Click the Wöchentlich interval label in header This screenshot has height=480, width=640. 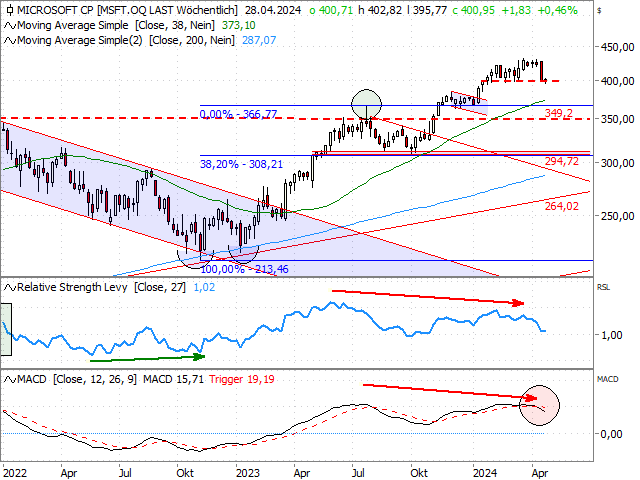pos(207,10)
